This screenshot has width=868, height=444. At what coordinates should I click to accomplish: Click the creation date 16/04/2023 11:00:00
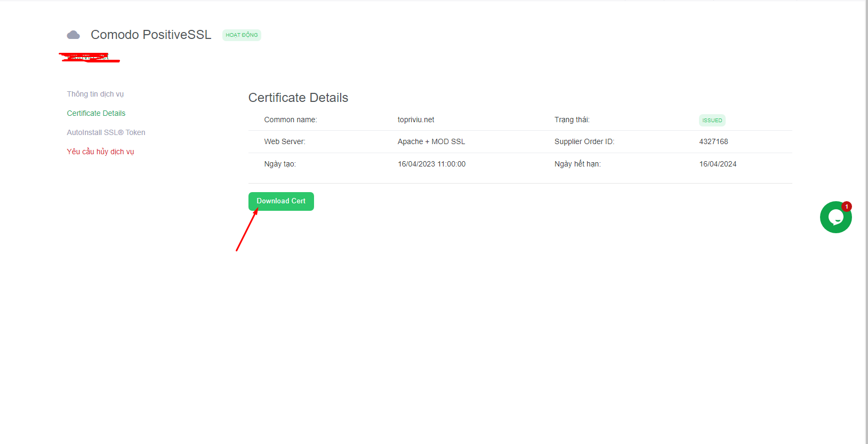pos(431,164)
